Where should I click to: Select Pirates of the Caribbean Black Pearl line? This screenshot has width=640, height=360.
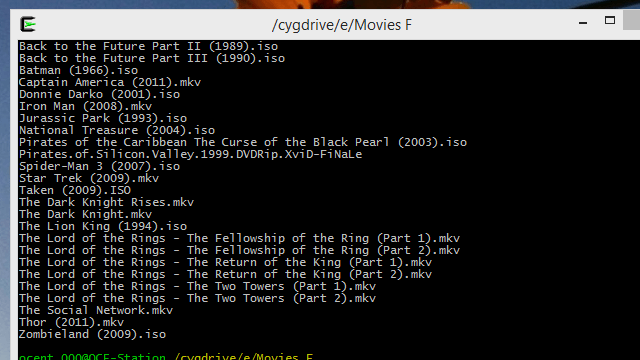point(243,142)
